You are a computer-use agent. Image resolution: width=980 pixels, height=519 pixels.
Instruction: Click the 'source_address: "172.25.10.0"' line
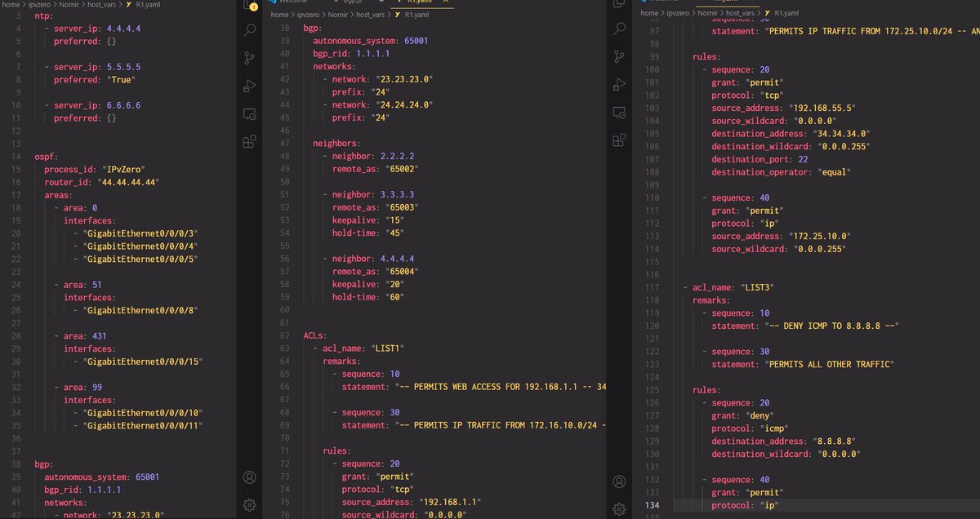coord(784,236)
